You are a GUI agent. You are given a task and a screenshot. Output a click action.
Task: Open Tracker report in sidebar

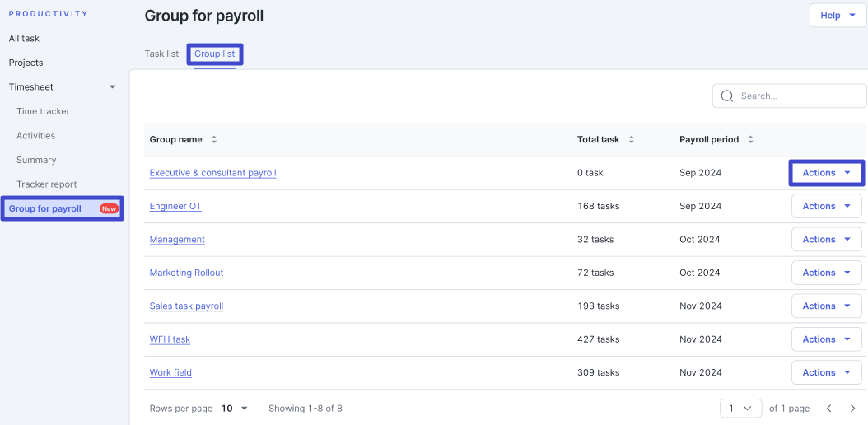(x=46, y=184)
